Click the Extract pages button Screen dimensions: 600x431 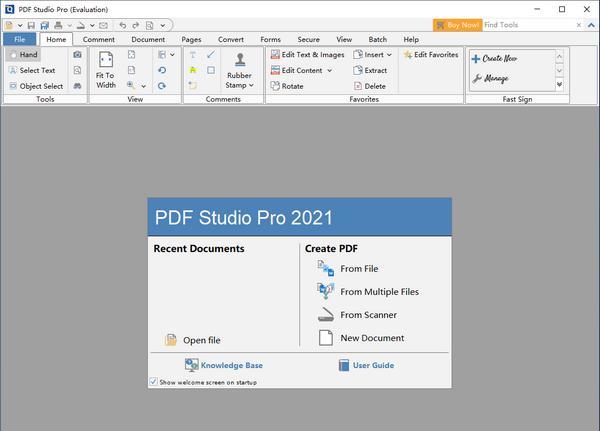(370, 70)
